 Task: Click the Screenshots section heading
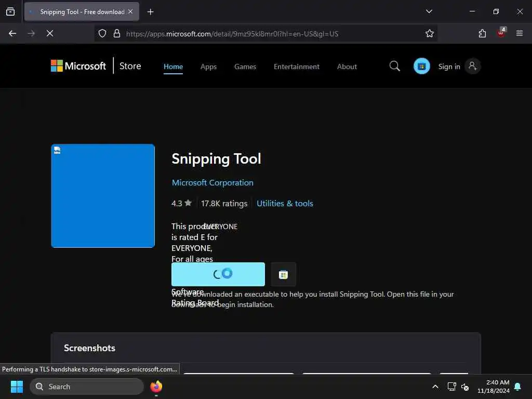pos(89,348)
